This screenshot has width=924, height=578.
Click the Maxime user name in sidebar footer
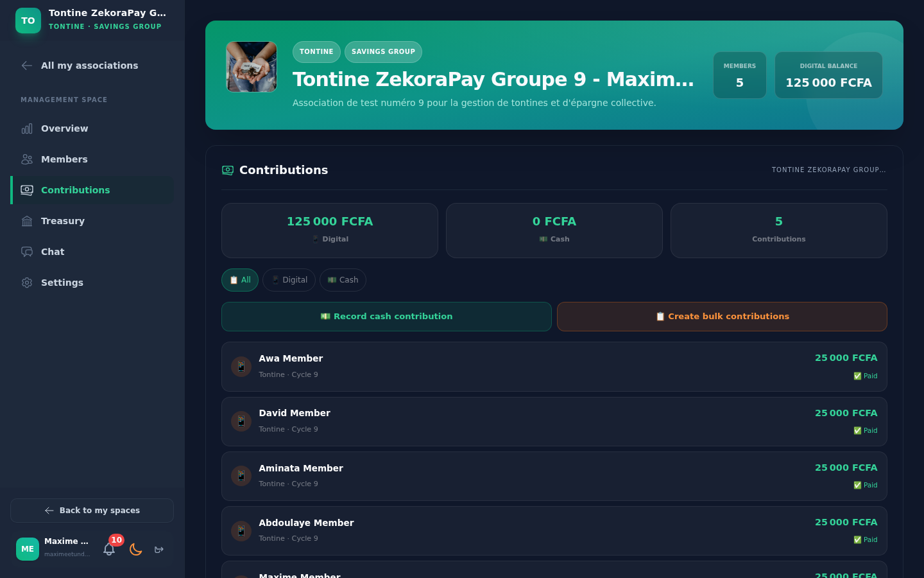click(67, 541)
